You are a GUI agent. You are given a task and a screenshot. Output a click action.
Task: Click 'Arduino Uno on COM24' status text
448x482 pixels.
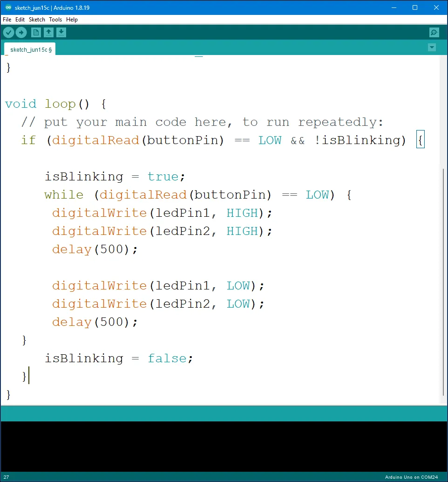411,477
